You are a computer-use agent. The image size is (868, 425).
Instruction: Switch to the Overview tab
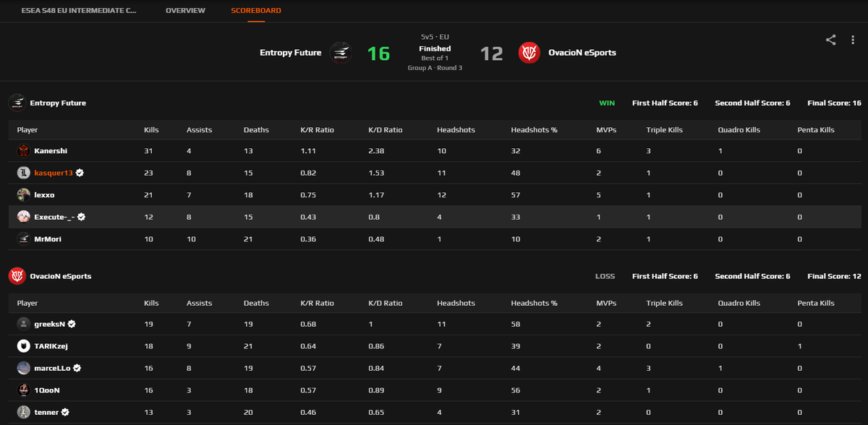pos(185,11)
